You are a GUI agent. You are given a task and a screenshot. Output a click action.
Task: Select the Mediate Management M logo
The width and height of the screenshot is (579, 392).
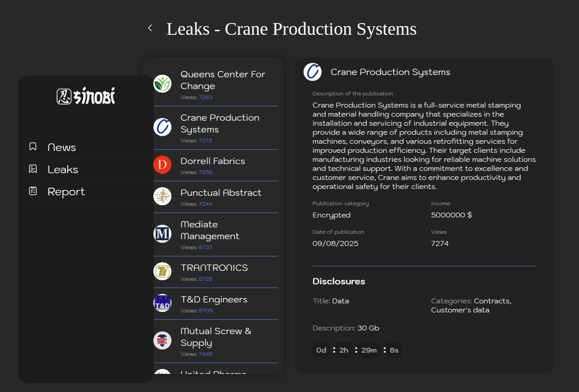click(162, 234)
